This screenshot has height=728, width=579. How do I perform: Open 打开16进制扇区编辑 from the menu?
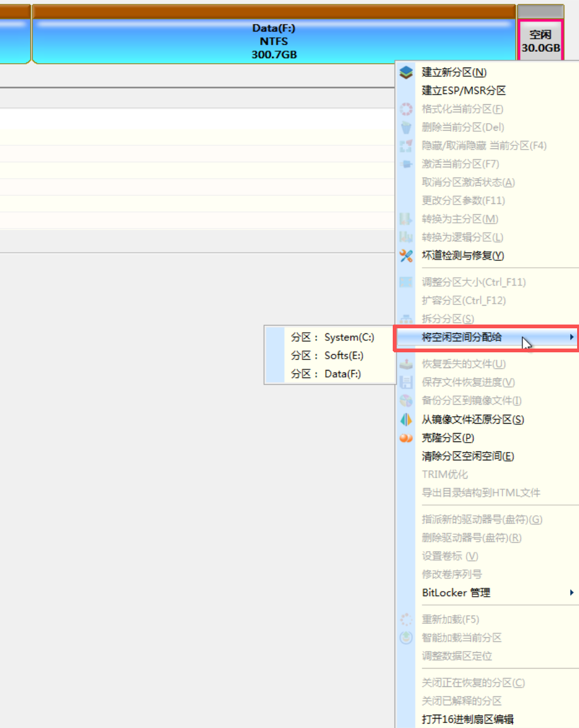[467, 719]
